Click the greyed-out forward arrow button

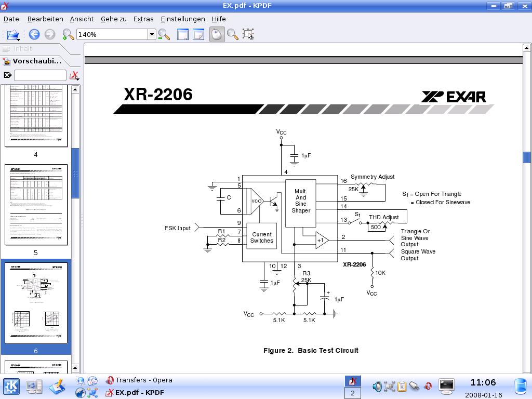pyautogui.click(x=50, y=34)
